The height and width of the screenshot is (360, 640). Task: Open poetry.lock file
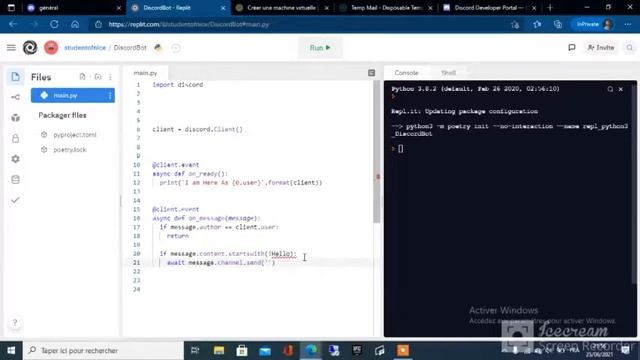click(x=70, y=150)
